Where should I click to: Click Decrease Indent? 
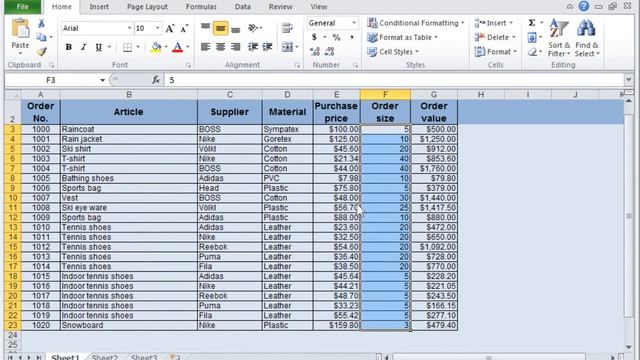(253, 47)
